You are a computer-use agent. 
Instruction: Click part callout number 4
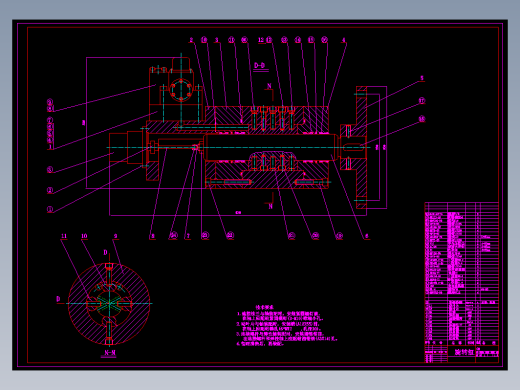(x=344, y=40)
